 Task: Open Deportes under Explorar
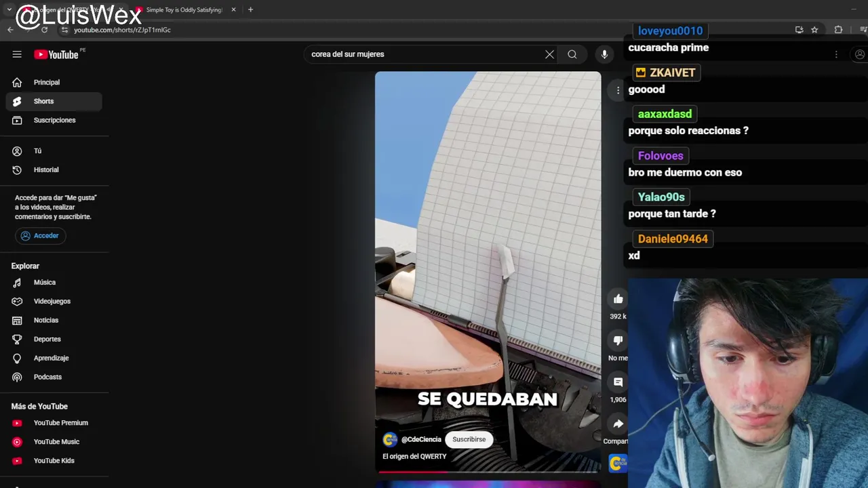point(54,339)
